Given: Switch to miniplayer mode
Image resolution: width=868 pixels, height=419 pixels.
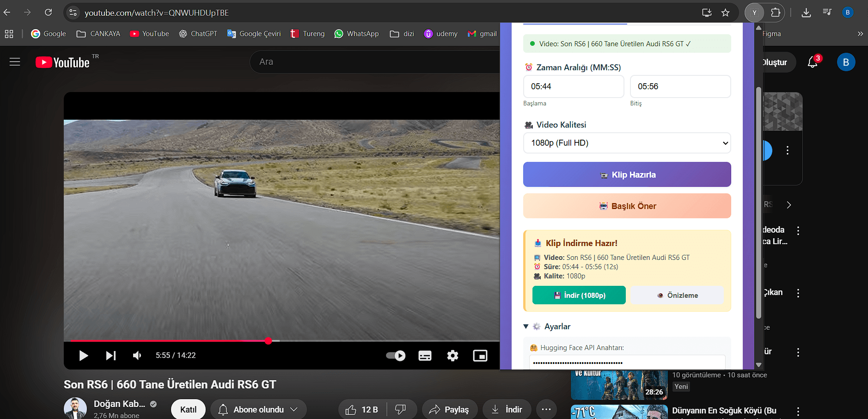Looking at the screenshot, I should point(480,356).
